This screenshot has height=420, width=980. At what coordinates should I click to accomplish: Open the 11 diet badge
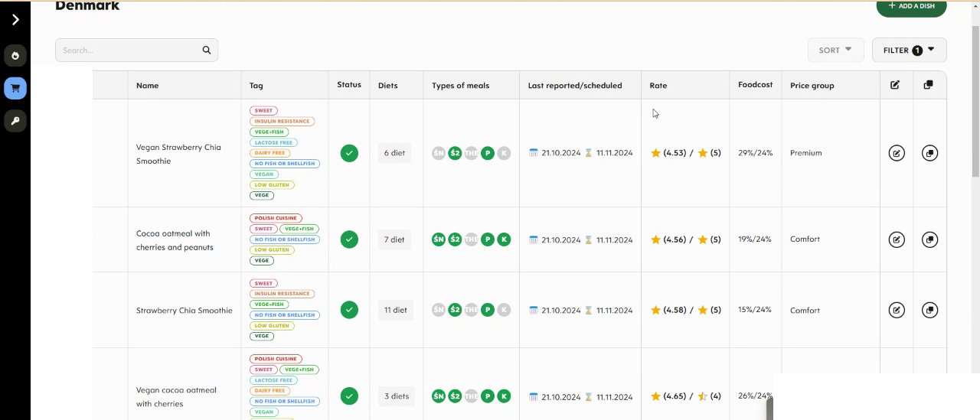(x=396, y=310)
